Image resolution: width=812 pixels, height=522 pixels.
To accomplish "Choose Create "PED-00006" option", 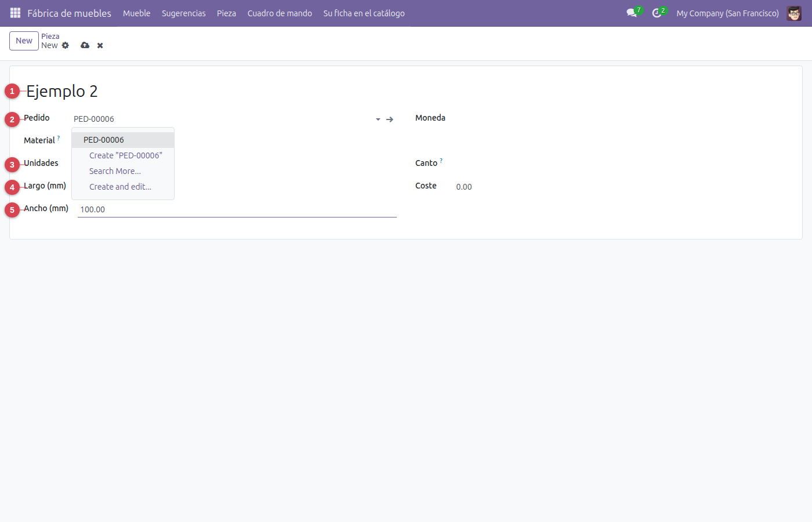I will coord(123,155).
